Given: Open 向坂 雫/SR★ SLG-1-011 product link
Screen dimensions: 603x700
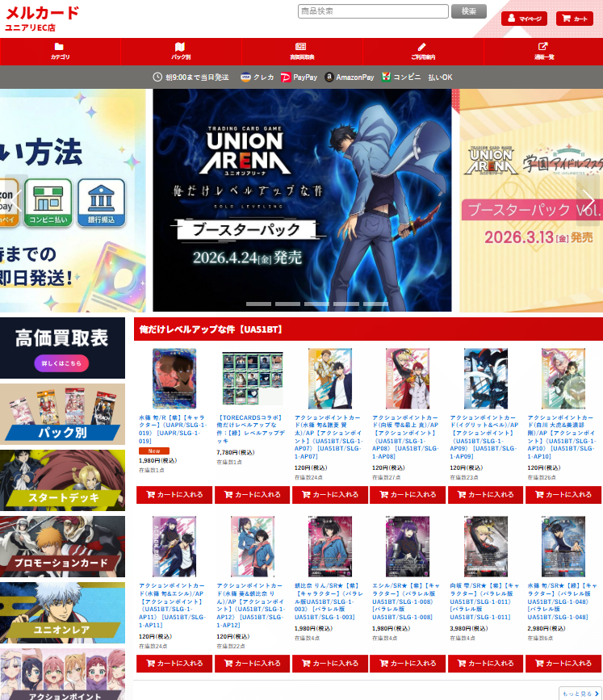Looking at the screenshot, I should (x=484, y=601).
